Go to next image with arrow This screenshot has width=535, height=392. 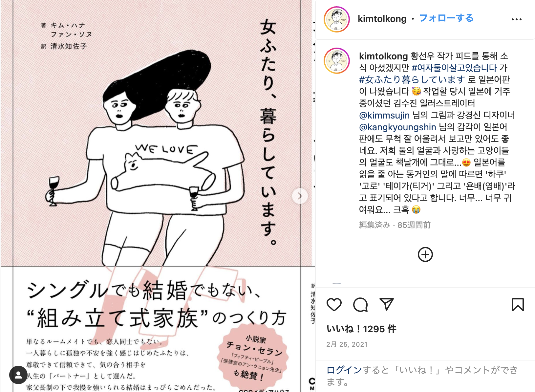pos(300,196)
